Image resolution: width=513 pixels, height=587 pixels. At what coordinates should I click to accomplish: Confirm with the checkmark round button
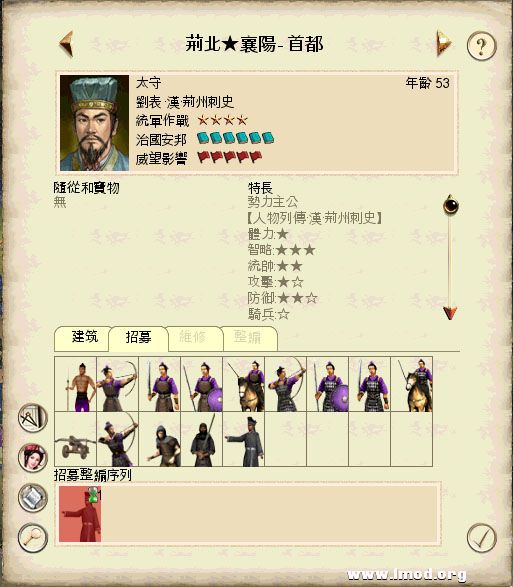coord(482,538)
